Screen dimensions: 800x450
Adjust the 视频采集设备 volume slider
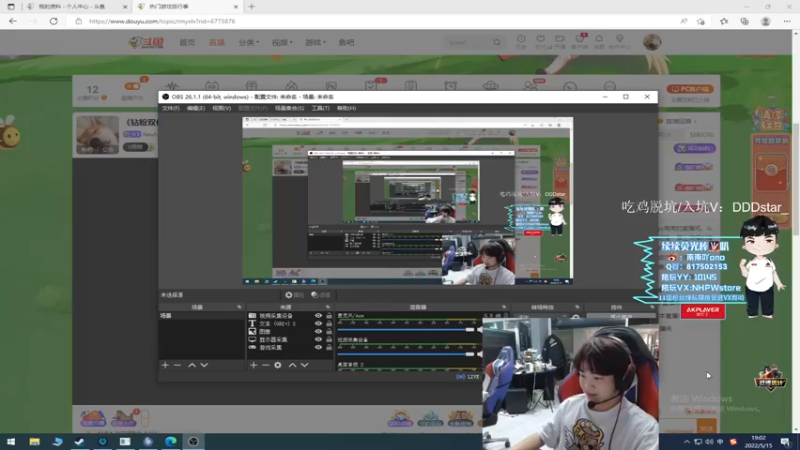pyautogui.click(x=406, y=354)
